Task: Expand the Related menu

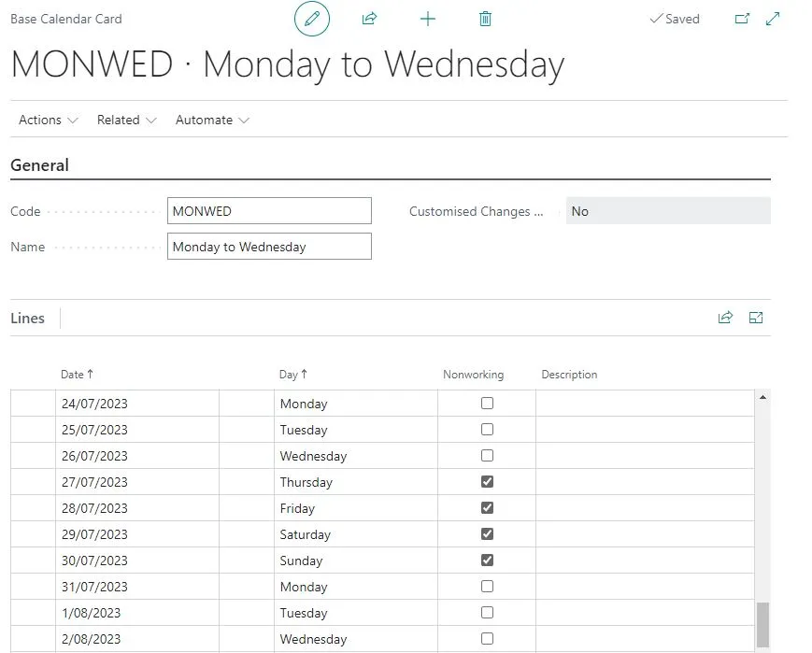Action: (127, 121)
